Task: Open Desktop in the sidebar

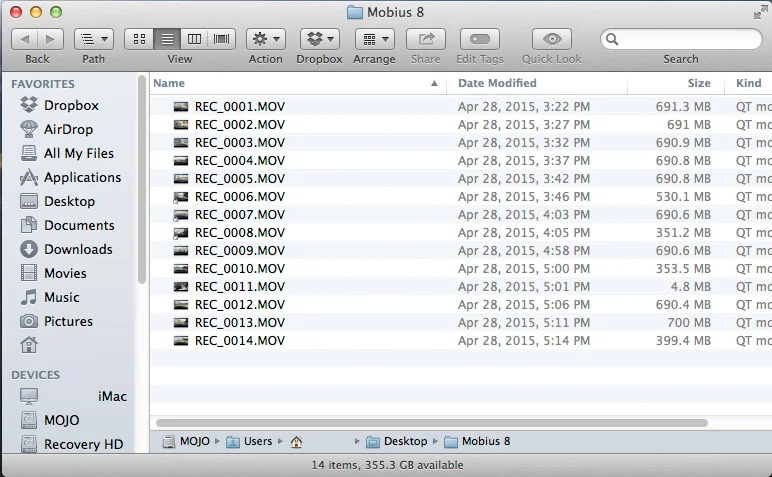Action: (69, 201)
